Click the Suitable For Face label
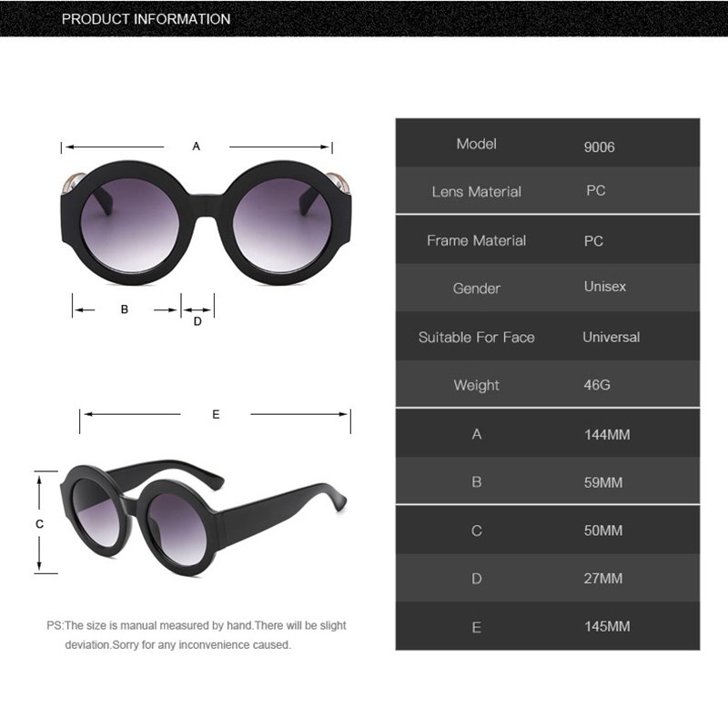Viewport: 728px width, 728px height. (476, 337)
